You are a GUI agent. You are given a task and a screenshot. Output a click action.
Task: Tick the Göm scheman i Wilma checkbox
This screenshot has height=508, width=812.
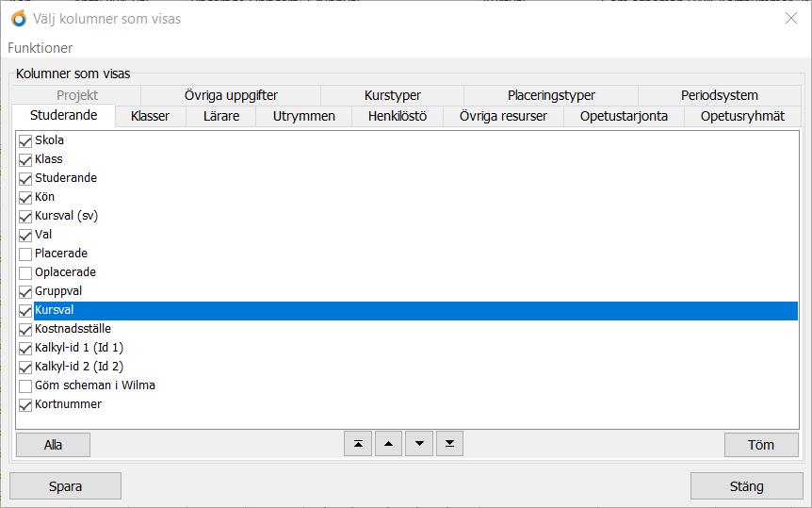click(25, 385)
